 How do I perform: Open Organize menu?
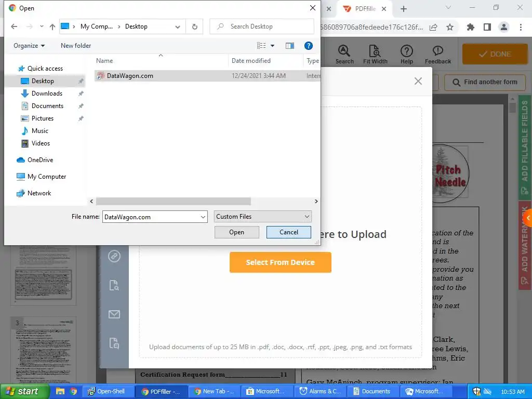click(29, 46)
